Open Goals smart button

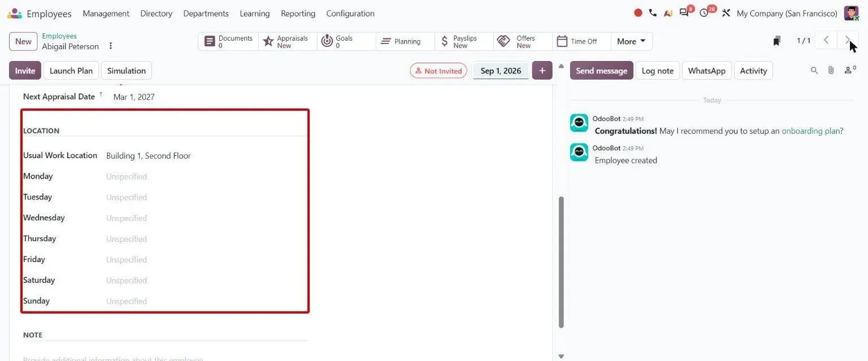pyautogui.click(x=346, y=41)
